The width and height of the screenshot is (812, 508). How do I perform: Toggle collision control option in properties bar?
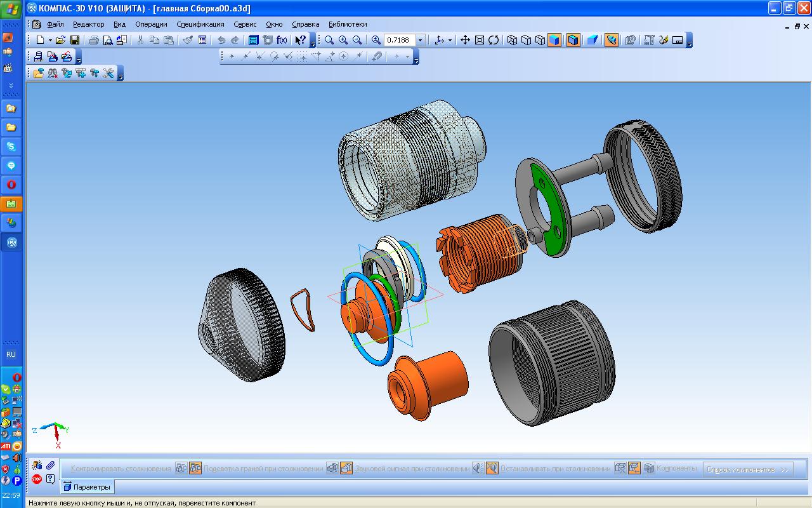coord(195,469)
